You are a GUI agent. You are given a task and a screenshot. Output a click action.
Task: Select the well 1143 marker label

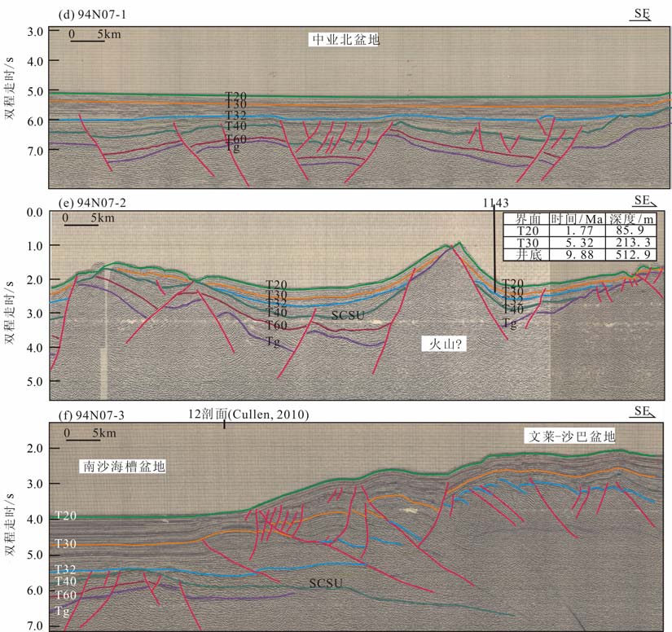coord(495,202)
